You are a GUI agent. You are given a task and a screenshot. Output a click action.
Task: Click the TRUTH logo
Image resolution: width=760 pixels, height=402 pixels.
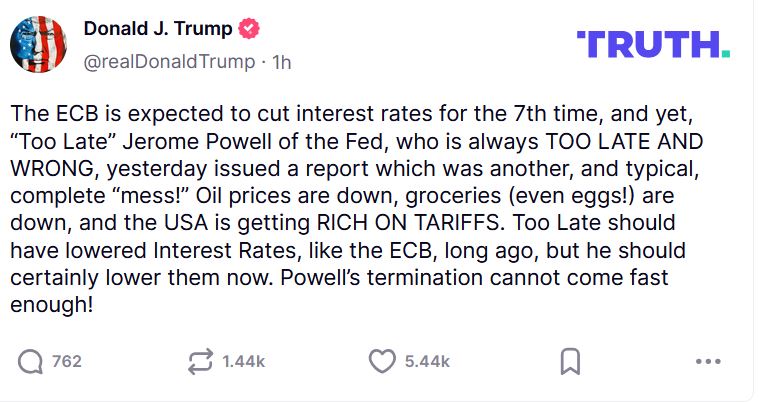[x=653, y=44]
